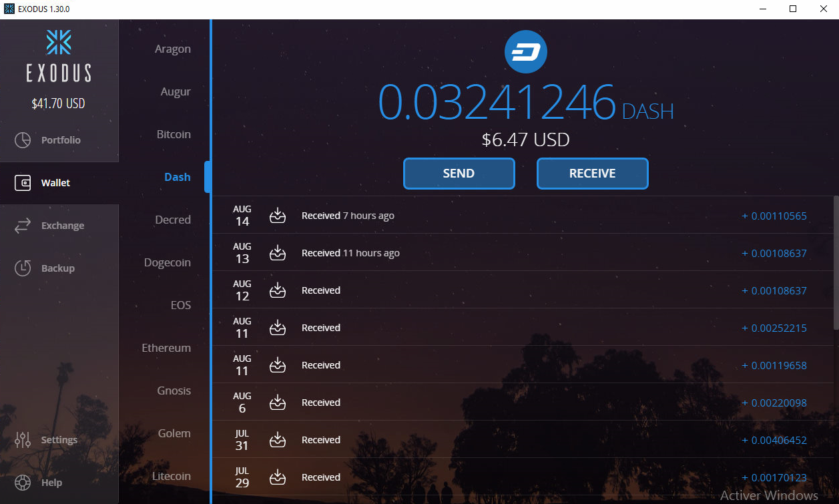
Task: Click the Backup clock icon
Action: click(23, 268)
